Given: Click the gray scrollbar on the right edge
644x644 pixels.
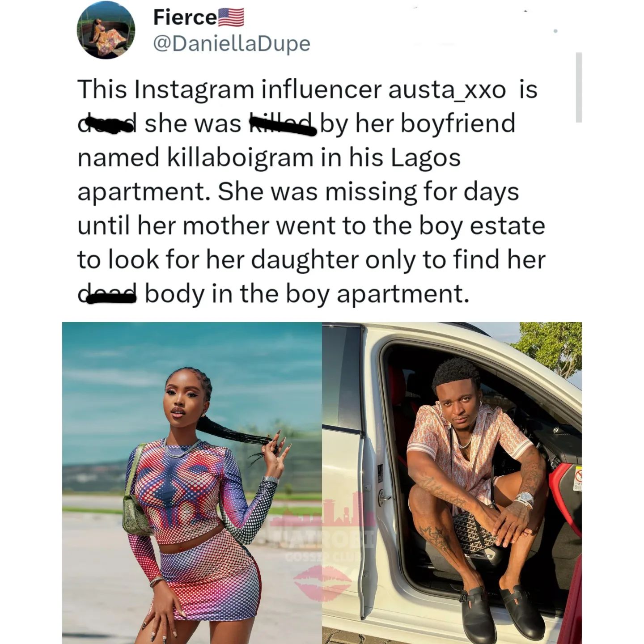Looking at the screenshot, I should pos(579,87).
